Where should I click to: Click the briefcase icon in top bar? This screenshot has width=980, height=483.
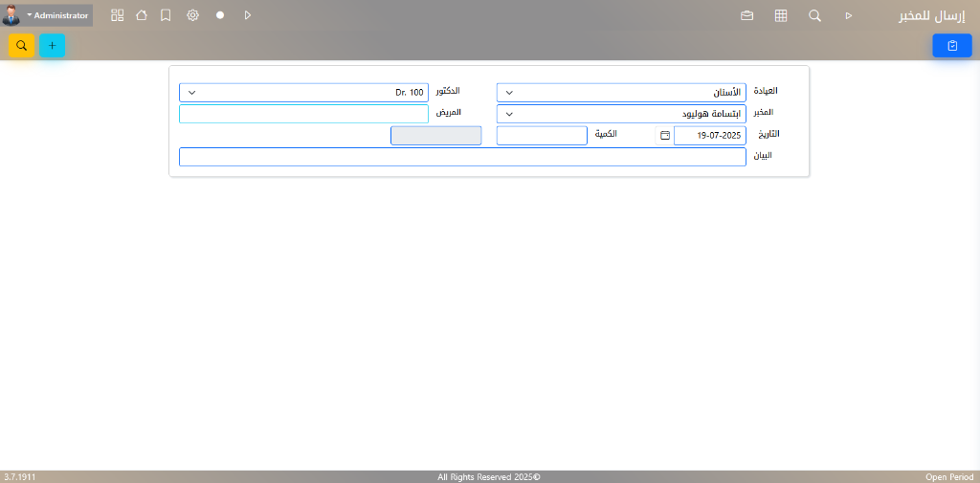coord(747,15)
